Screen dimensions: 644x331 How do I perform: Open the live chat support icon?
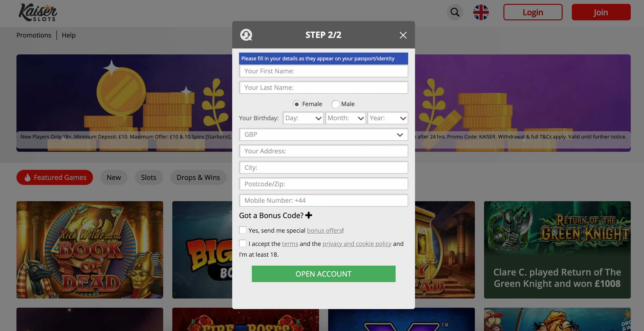(246, 35)
